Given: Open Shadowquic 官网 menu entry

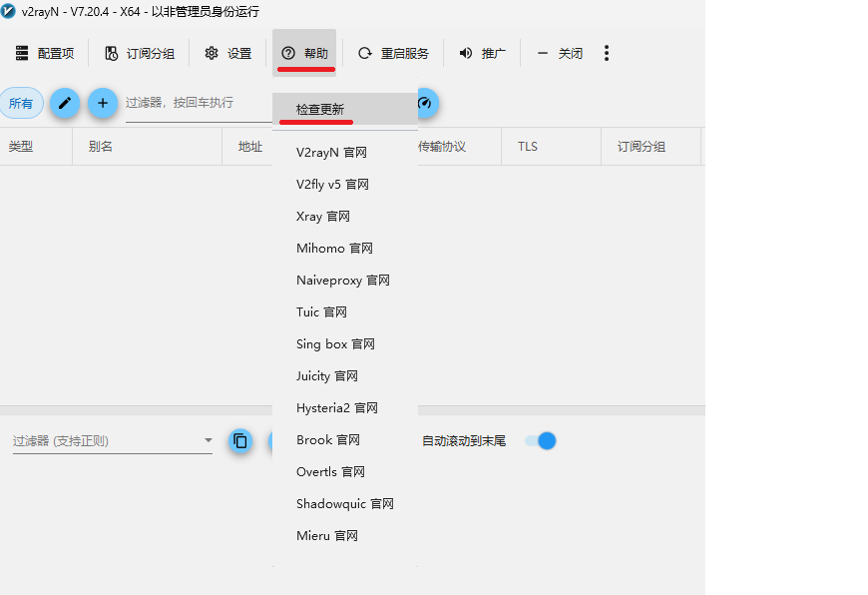Looking at the screenshot, I should click(345, 504).
